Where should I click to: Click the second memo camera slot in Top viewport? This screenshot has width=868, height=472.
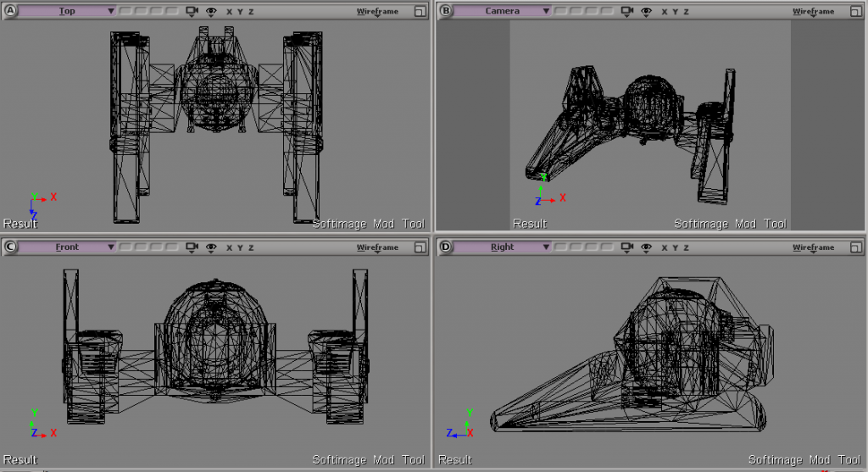(x=142, y=11)
